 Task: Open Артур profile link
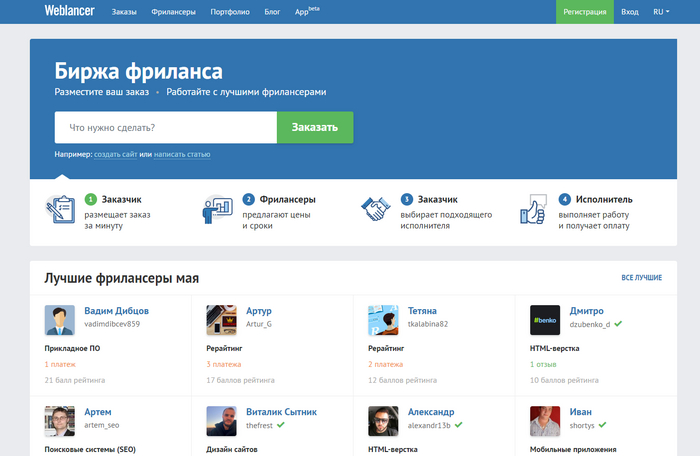pyautogui.click(x=259, y=311)
